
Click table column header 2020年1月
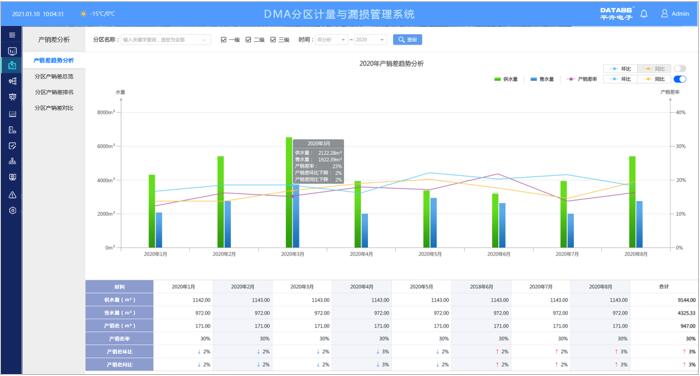tap(183, 287)
